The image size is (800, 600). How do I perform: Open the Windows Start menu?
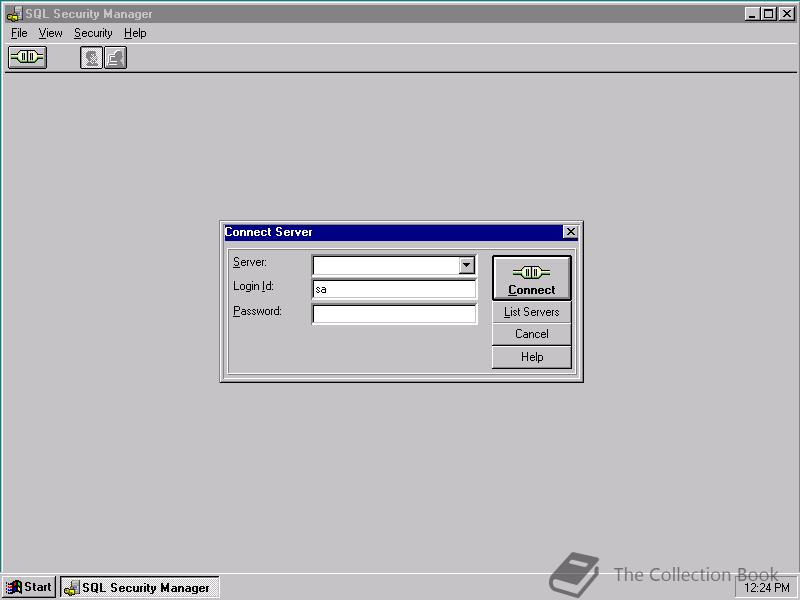coord(29,587)
